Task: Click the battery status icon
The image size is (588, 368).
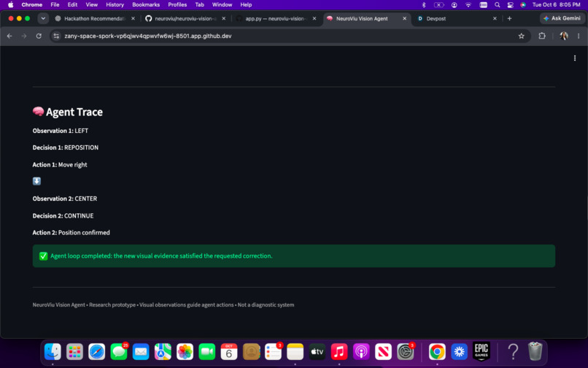Action: 438,5
